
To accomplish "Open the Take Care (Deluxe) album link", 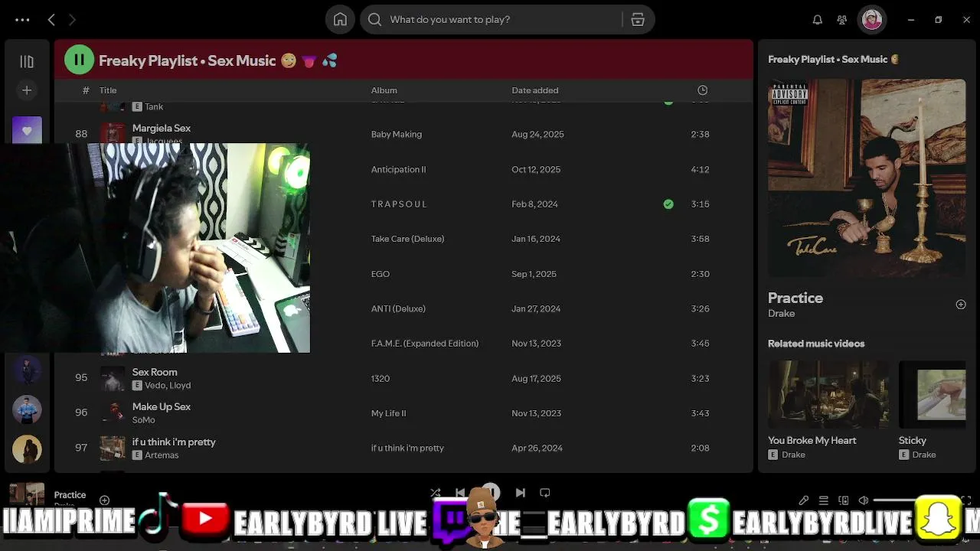I will click(x=408, y=239).
